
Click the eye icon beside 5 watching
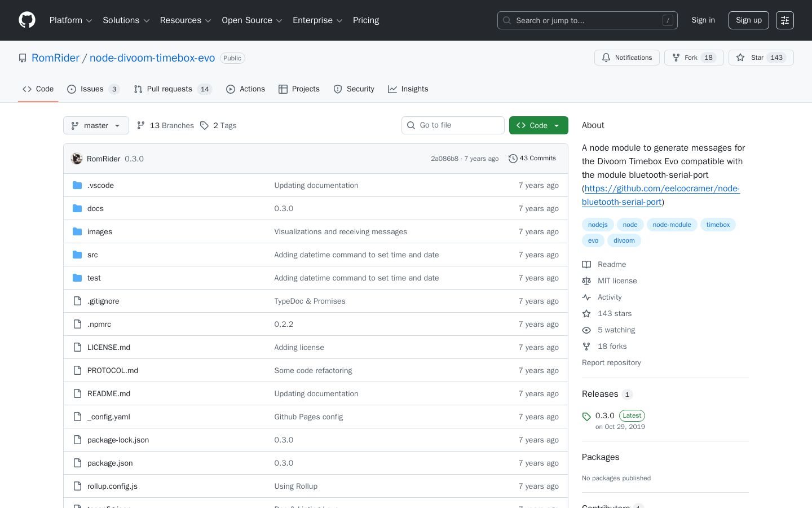click(586, 330)
